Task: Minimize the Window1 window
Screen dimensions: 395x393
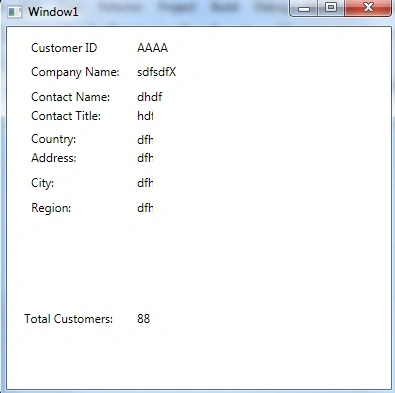Action: (x=304, y=8)
